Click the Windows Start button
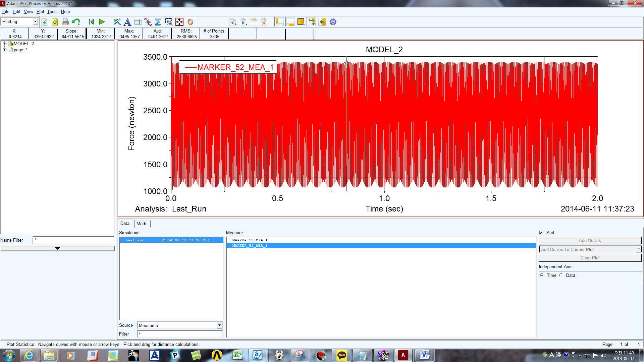The width and height of the screenshot is (644, 362). click(9, 355)
